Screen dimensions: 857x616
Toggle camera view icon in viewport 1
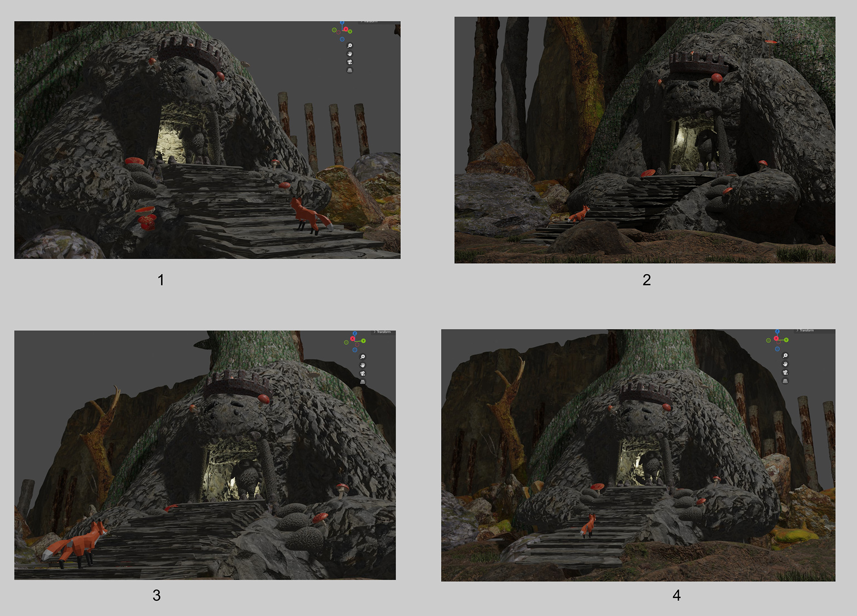pos(350,62)
